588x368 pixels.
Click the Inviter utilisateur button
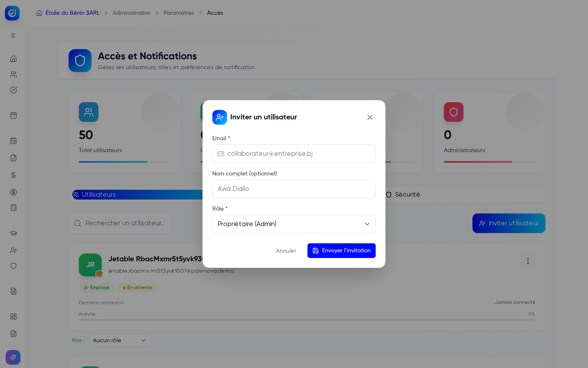click(x=509, y=223)
